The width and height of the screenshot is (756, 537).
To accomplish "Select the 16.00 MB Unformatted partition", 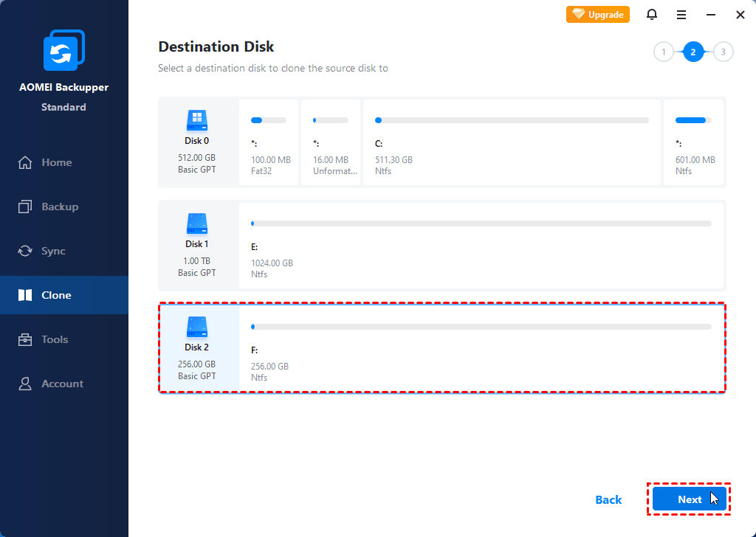I will 331,142.
